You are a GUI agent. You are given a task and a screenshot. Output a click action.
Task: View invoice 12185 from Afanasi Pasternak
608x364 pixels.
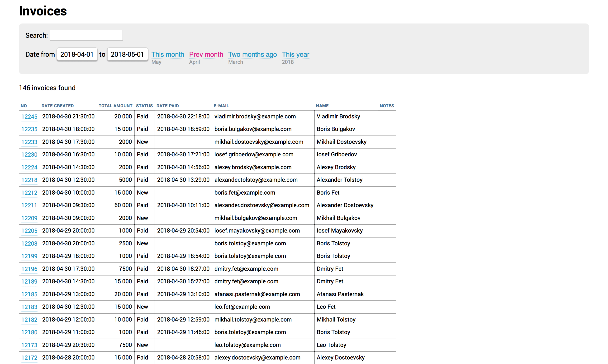click(29, 294)
